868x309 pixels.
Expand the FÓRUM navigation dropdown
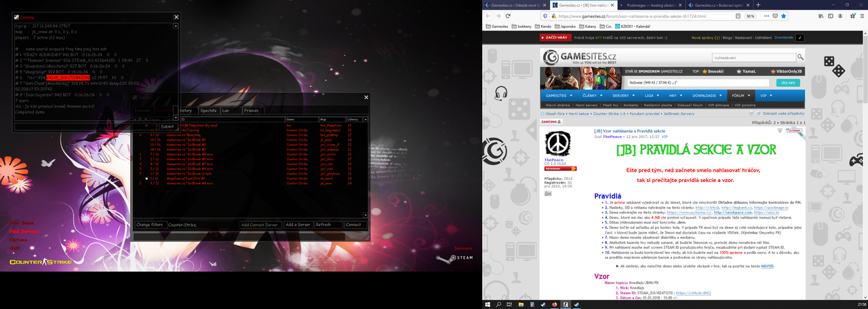pyautogui.click(x=742, y=96)
